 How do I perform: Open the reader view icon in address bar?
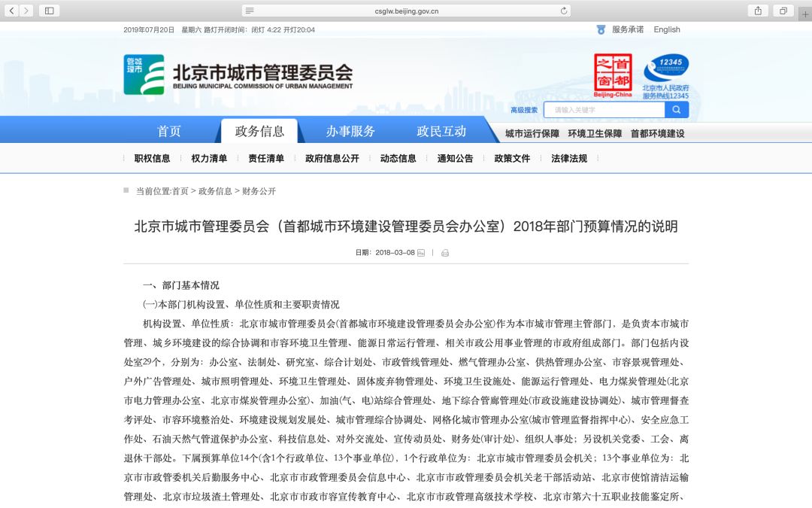pyautogui.click(x=250, y=11)
